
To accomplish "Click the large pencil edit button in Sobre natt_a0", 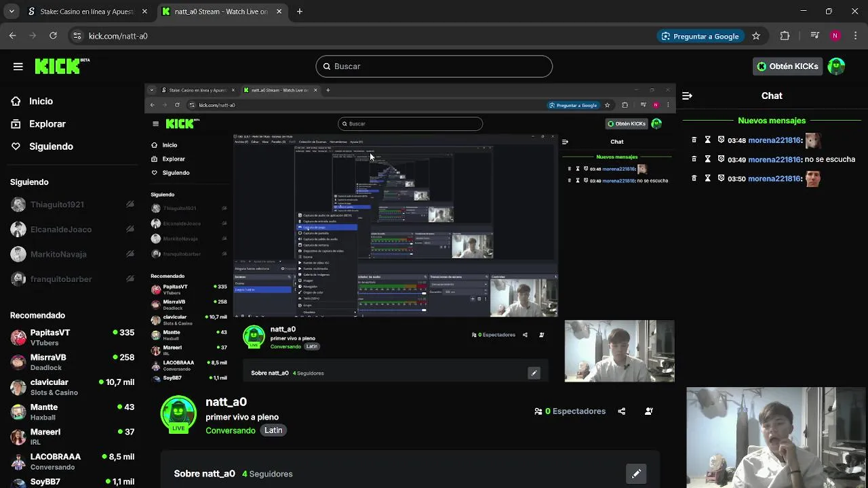I will pos(636,474).
